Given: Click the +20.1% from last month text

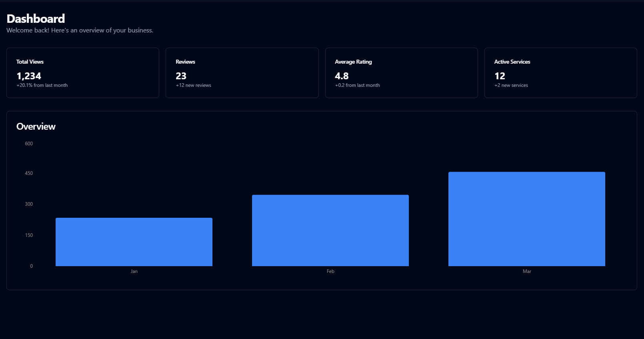Looking at the screenshot, I should 42,85.
